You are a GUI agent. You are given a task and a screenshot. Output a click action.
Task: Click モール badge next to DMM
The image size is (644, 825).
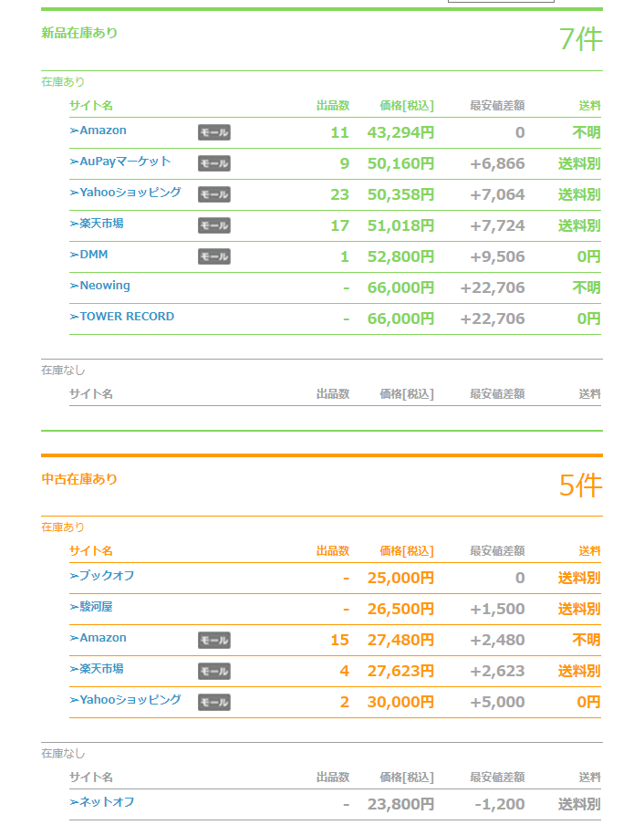(x=214, y=256)
